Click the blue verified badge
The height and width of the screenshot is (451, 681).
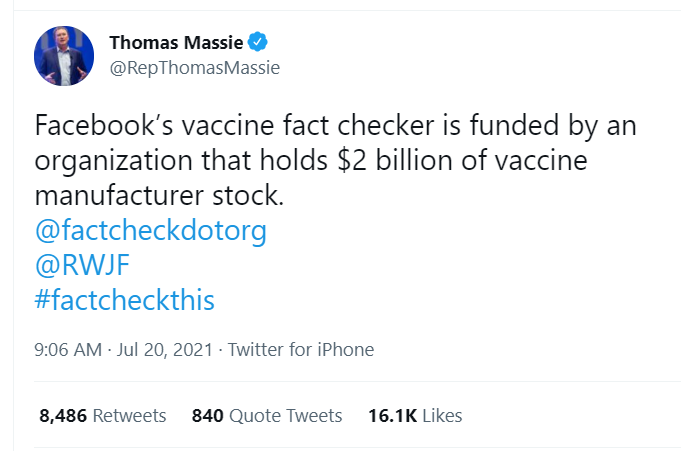[259, 43]
